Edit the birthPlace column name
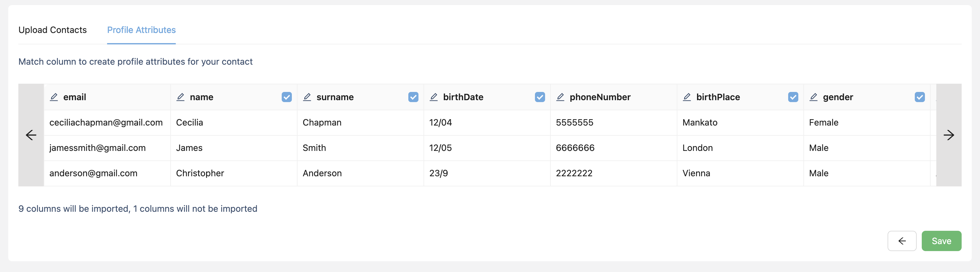 tap(687, 97)
